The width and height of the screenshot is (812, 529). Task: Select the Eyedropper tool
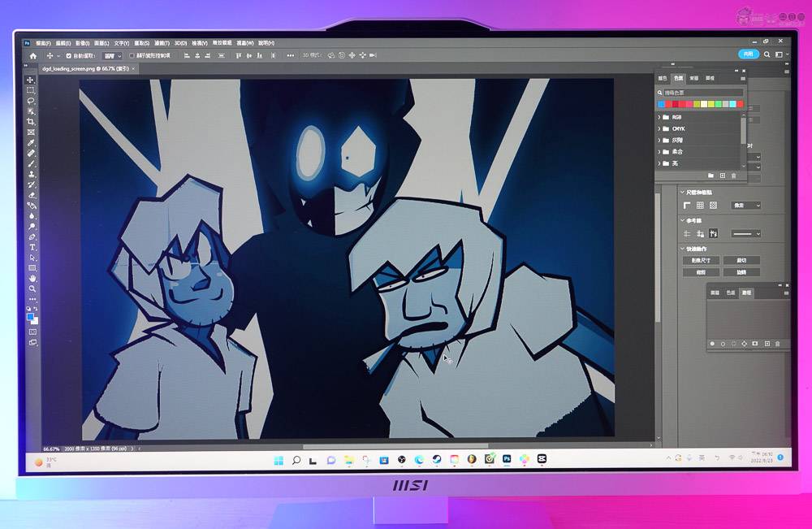31,143
